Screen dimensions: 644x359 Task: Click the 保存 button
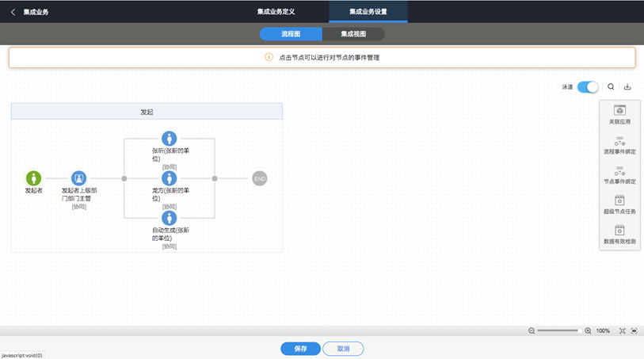(x=301, y=349)
